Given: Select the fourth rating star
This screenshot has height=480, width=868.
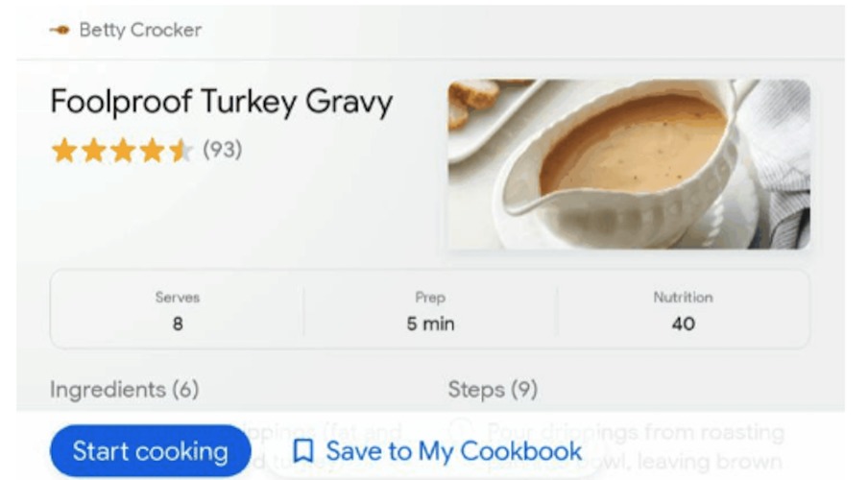Looking at the screenshot, I should tap(153, 151).
